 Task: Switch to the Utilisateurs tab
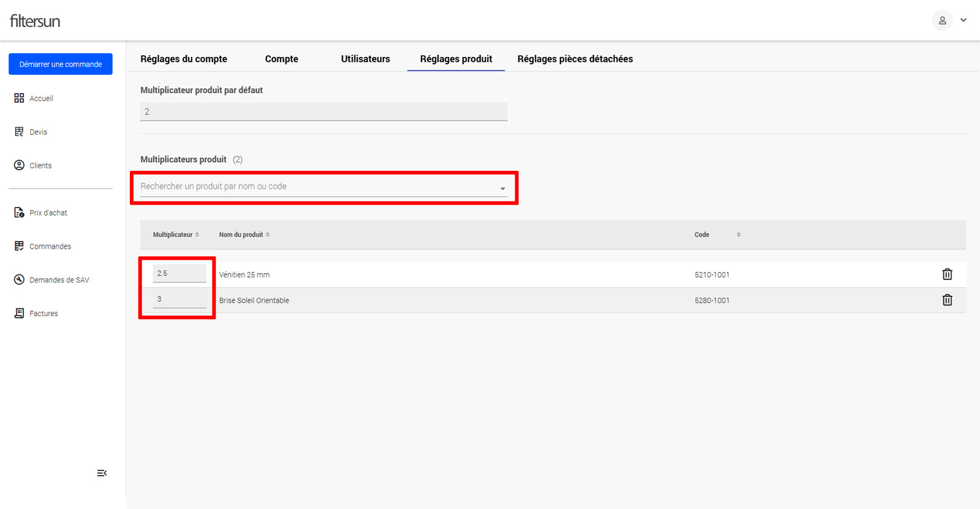(x=365, y=59)
